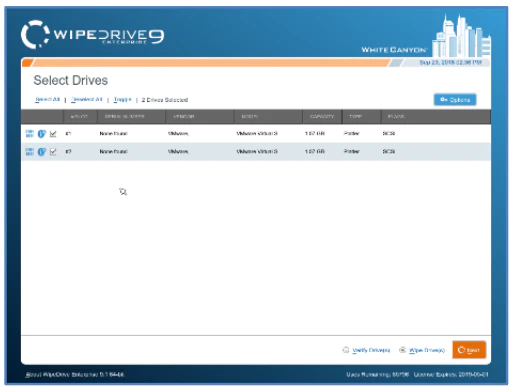Click the Vendor column header

point(199,116)
